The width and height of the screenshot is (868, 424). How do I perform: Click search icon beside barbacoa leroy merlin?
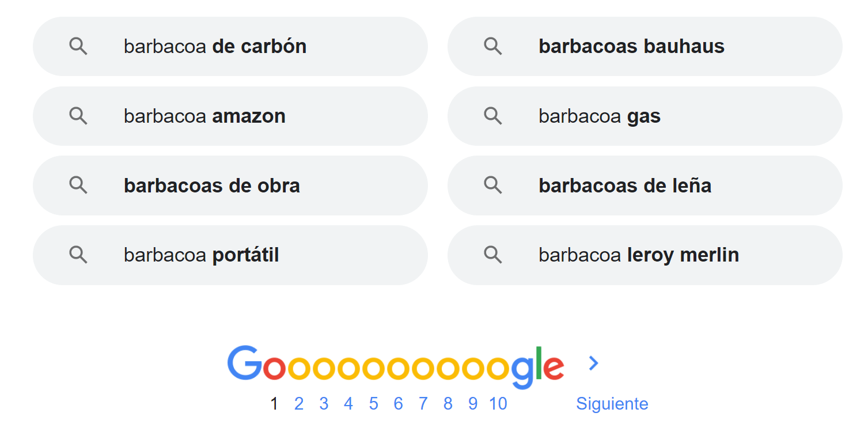pos(492,254)
